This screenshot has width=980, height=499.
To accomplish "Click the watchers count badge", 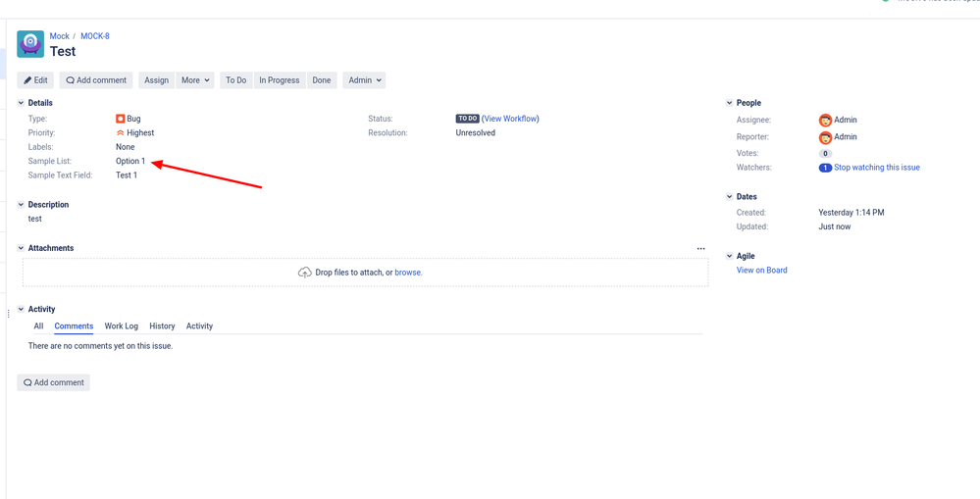I will pyautogui.click(x=825, y=168).
